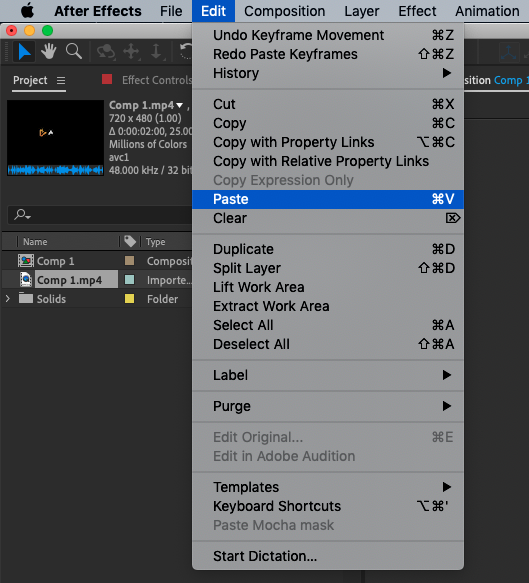Viewport: 529px width, 583px height.
Task: Click the red Effect Controls label square
Action: tap(107, 79)
